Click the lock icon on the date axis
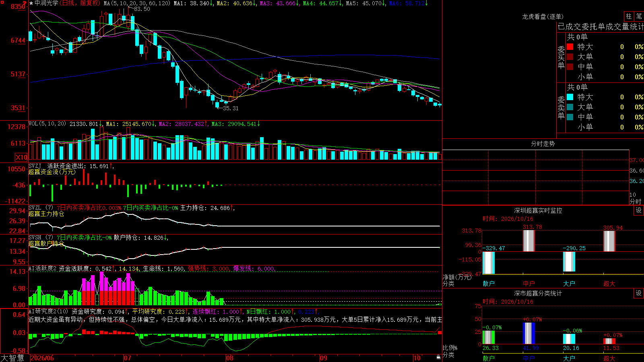 tap(439, 357)
